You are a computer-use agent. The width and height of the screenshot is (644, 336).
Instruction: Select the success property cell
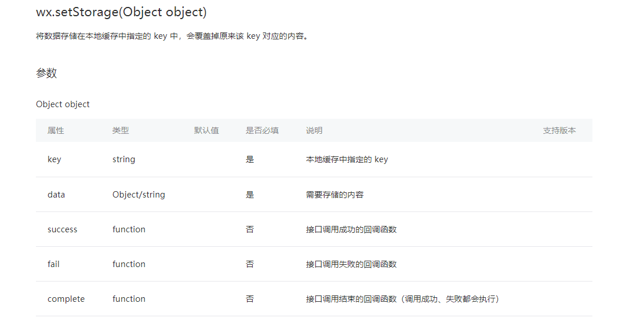tap(62, 229)
